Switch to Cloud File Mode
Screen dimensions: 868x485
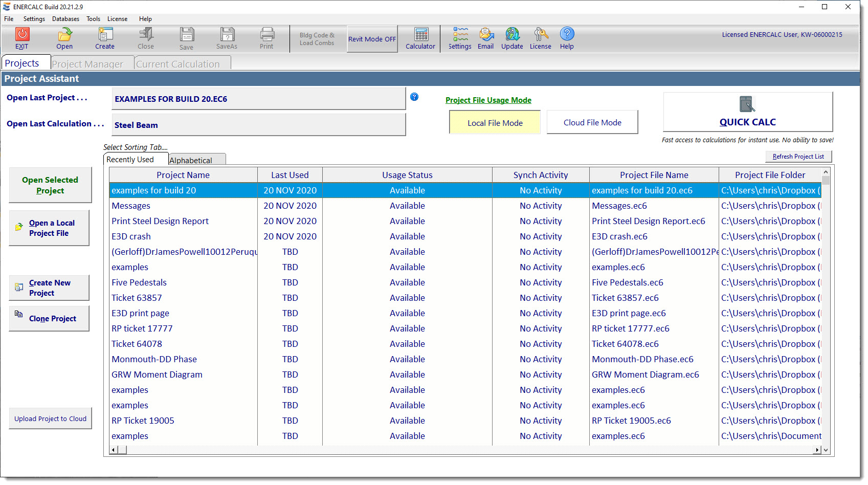[592, 122]
